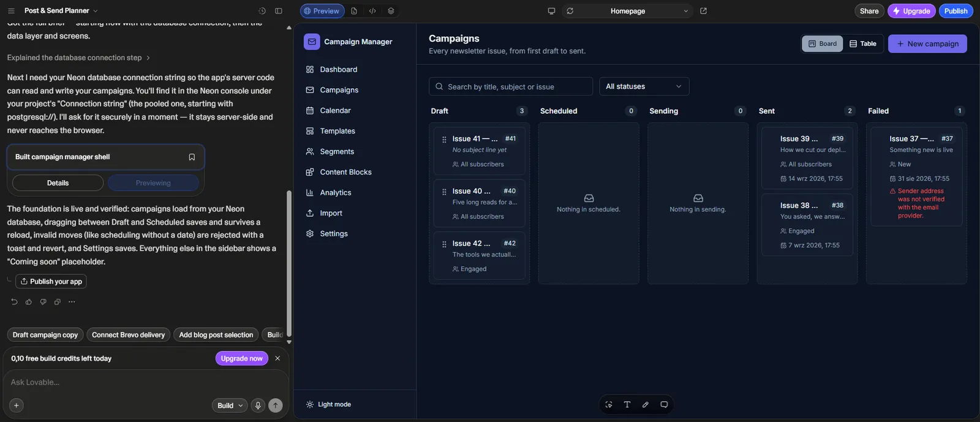The height and width of the screenshot is (422, 980).
Task: Select the pencil edit tool
Action: pyautogui.click(x=646, y=404)
